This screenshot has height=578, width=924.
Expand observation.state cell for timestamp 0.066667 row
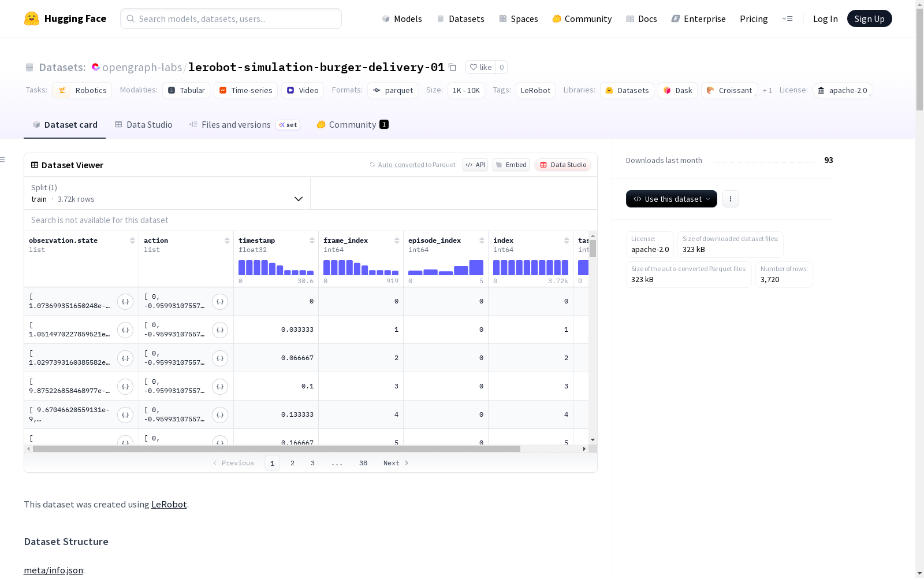point(125,358)
